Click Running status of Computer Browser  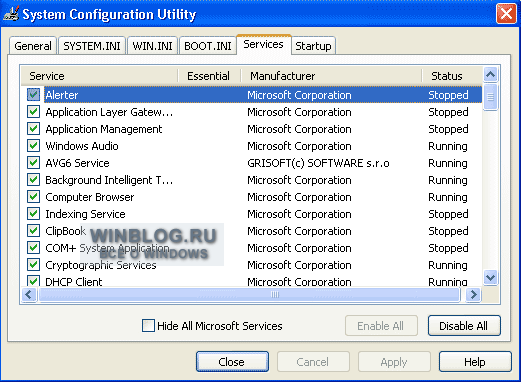coord(448,197)
